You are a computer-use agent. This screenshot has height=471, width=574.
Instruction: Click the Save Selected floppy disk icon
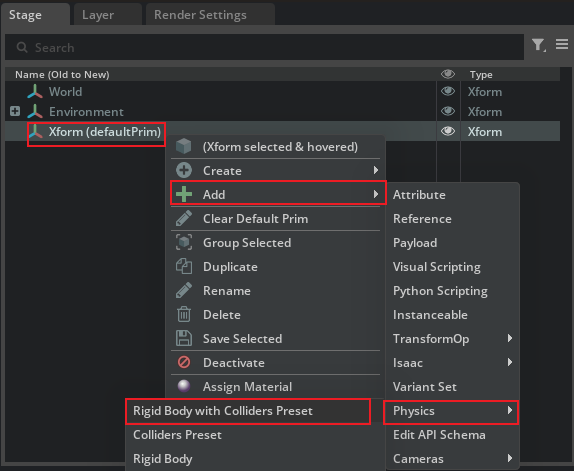[184, 339]
